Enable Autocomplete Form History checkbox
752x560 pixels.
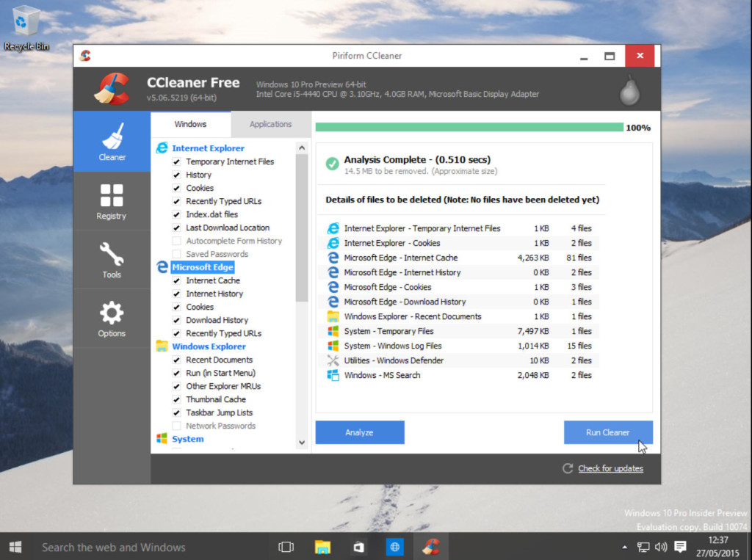[x=176, y=241]
